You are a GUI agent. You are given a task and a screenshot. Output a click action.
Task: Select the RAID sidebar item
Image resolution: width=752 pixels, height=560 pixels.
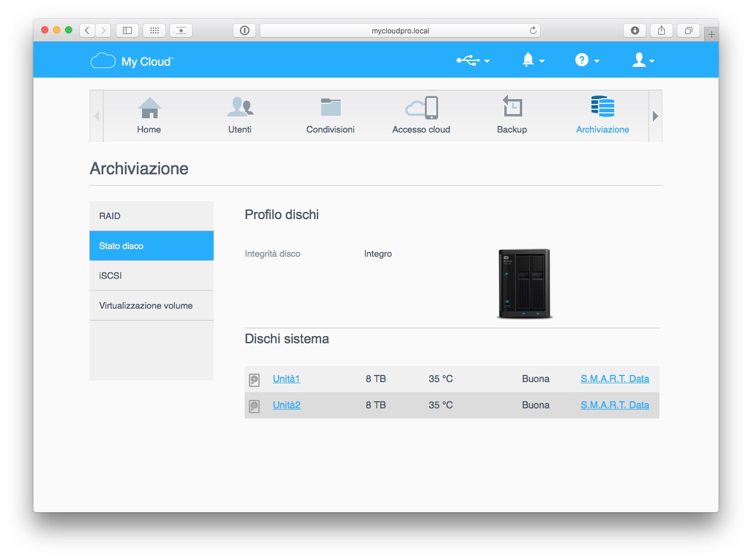pos(152,216)
